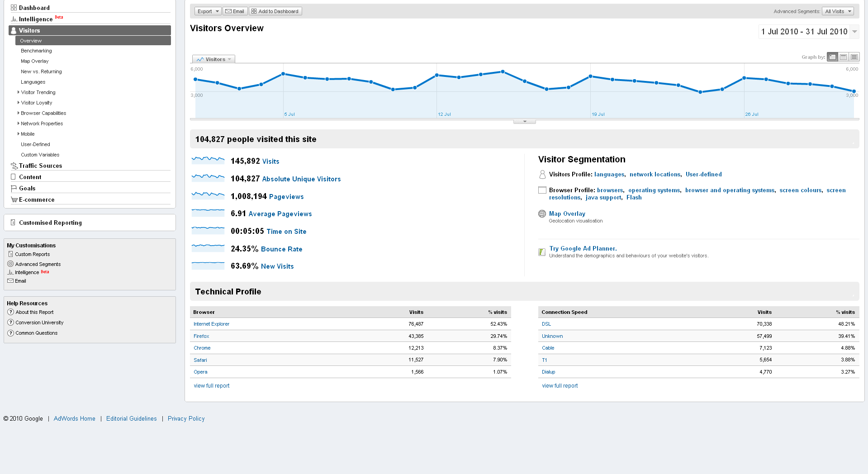Open the Flash browser profile link

[634, 198]
